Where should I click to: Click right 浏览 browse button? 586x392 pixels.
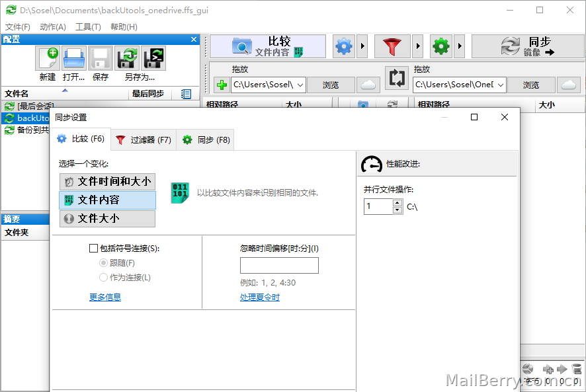click(x=531, y=85)
